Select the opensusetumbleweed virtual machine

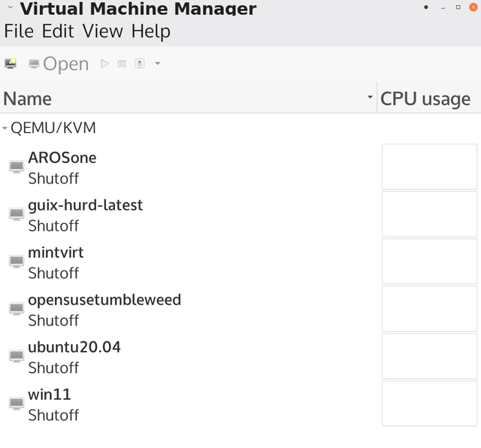[x=240, y=309]
